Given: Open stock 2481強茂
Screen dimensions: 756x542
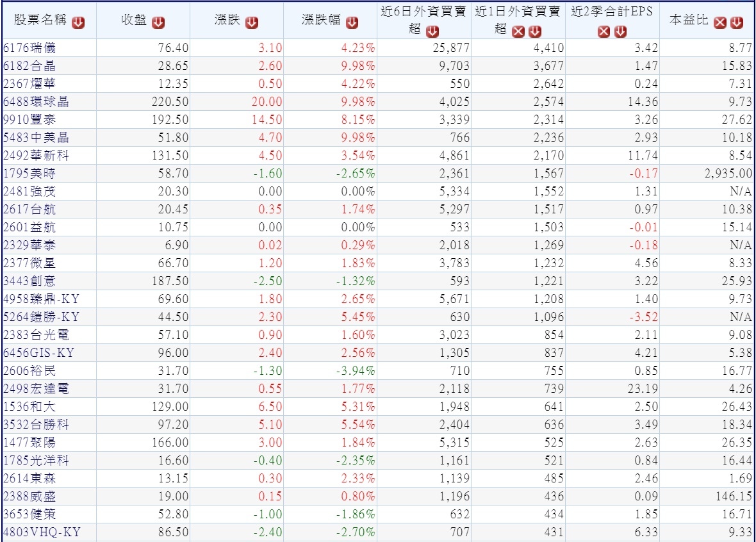Looking at the screenshot, I should coord(29,192).
